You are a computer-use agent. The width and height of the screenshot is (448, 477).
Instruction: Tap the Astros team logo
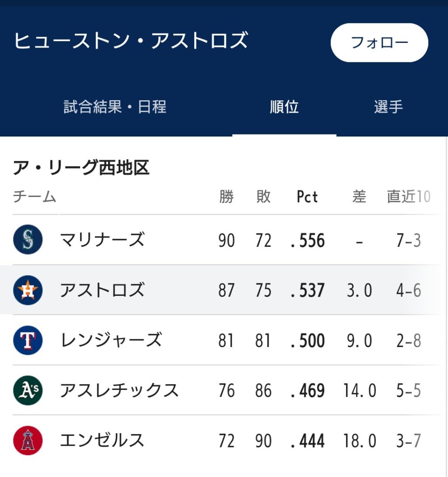click(28, 290)
